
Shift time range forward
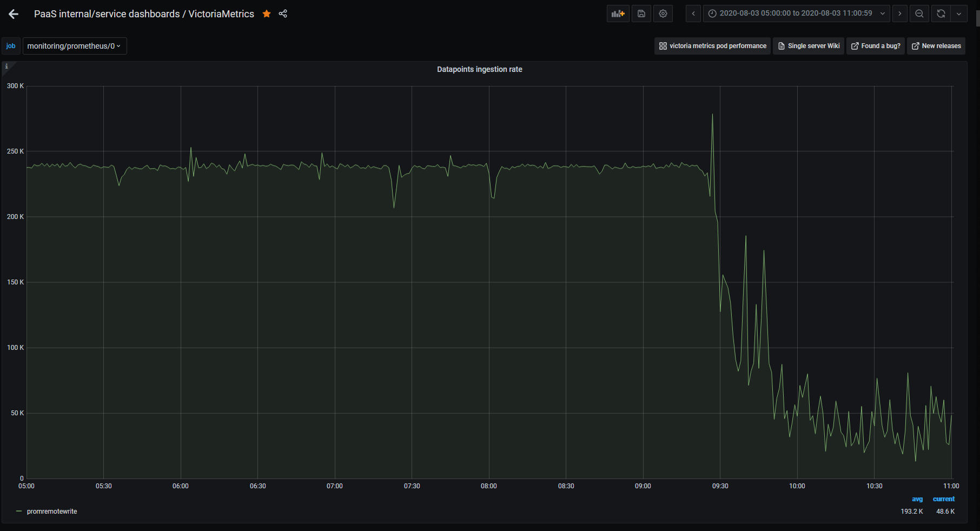[900, 14]
